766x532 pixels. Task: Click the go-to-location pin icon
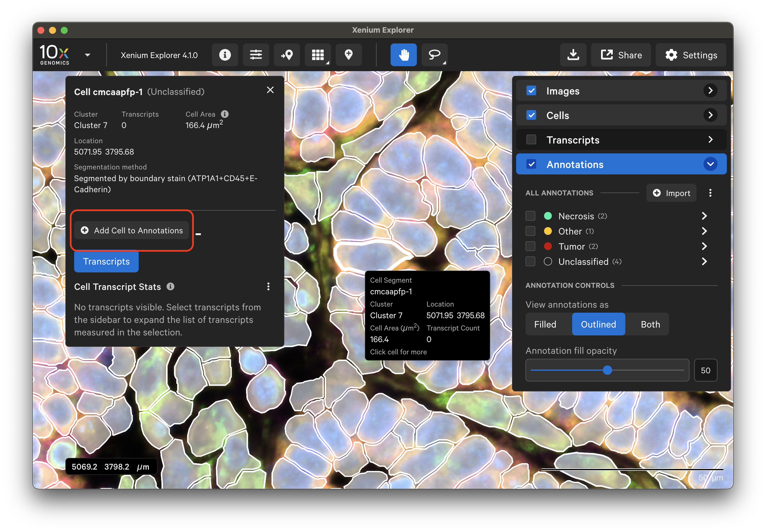[287, 55]
